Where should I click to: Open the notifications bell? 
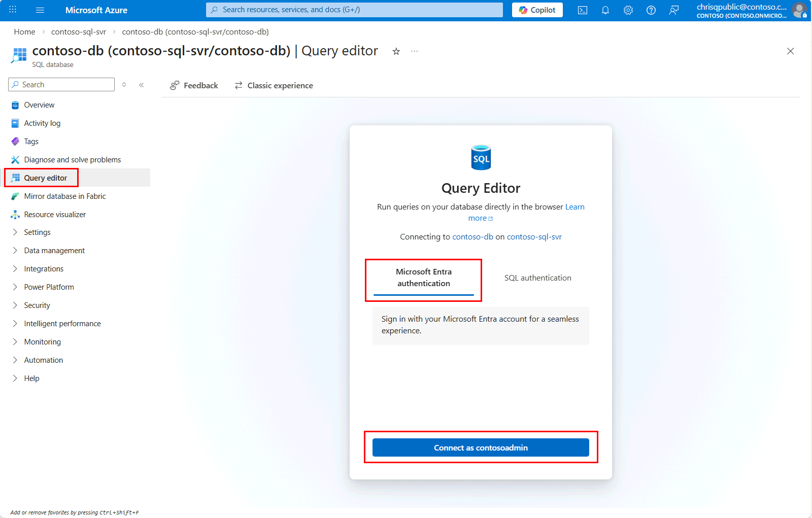(x=605, y=10)
